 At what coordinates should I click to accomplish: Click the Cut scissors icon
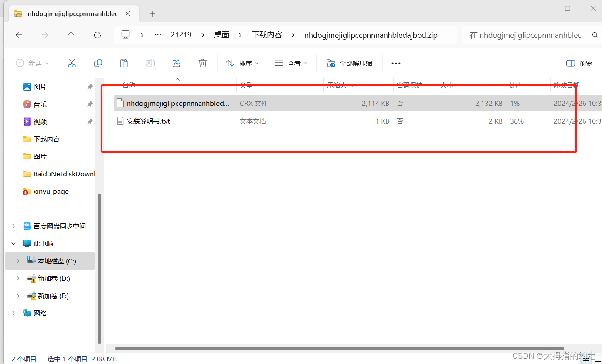72,63
